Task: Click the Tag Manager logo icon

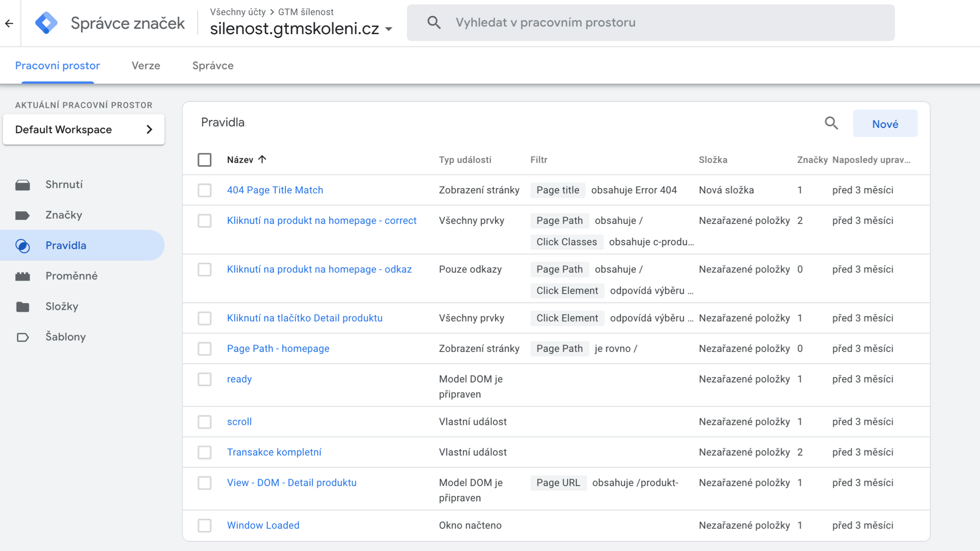Action: [x=46, y=23]
